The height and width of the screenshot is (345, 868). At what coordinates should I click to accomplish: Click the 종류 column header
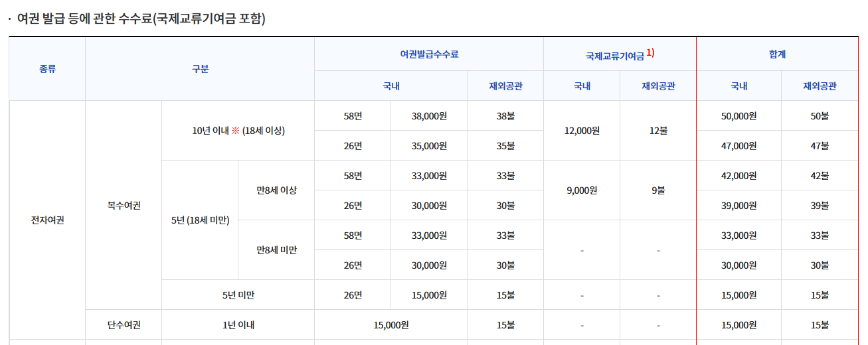[x=47, y=68]
